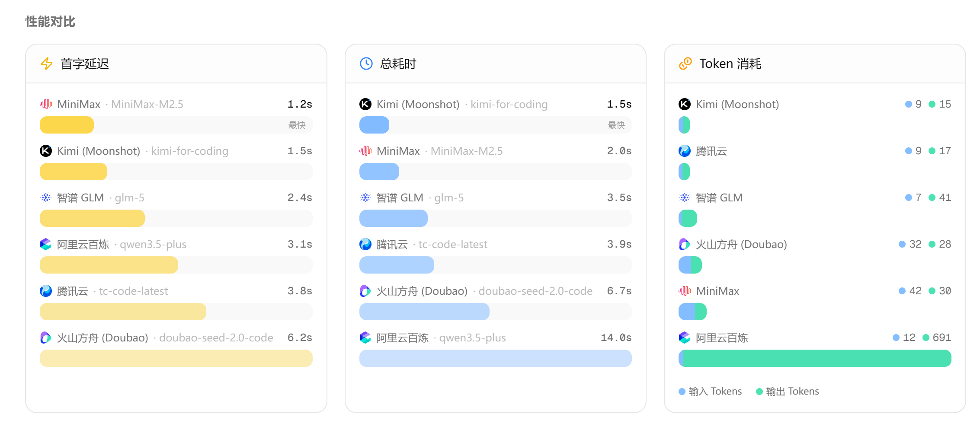This screenshot has width=980, height=427.
Task: Click 智谱 GLM logo in 首字延迟 panel
Action: 46,198
